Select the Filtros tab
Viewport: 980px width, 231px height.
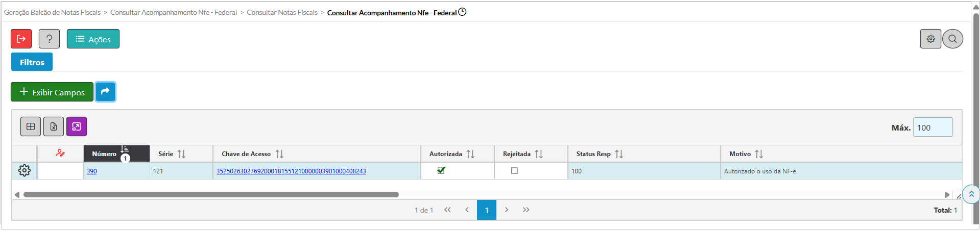(32, 62)
